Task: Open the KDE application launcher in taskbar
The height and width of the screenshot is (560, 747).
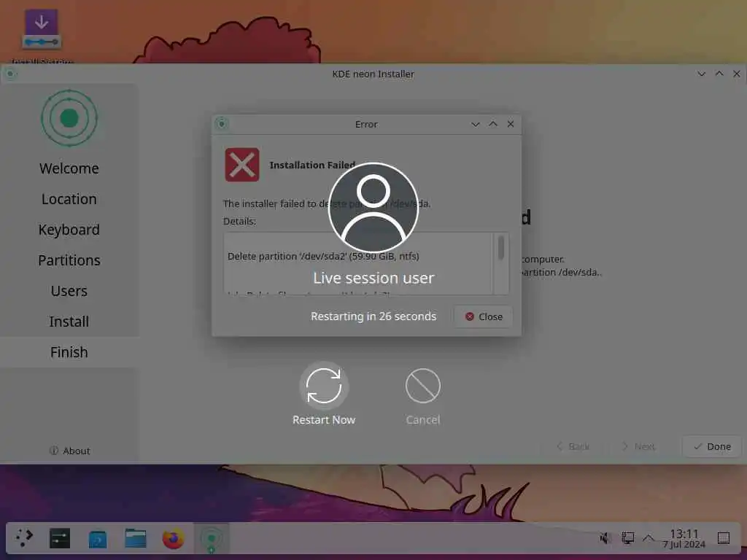Action: click(x=23, y=538)
